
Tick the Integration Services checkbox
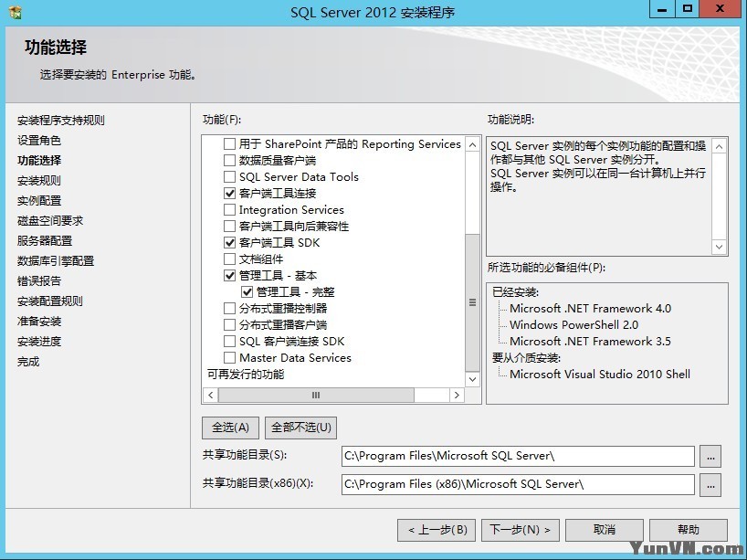[229, 210]
